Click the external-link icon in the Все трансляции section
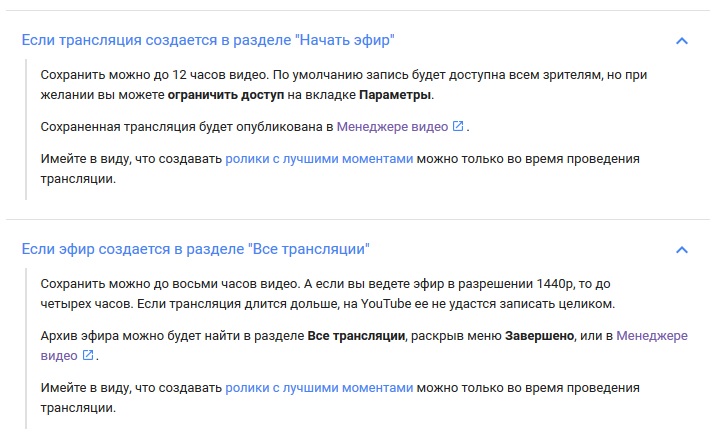 click(x=88, y=355)
